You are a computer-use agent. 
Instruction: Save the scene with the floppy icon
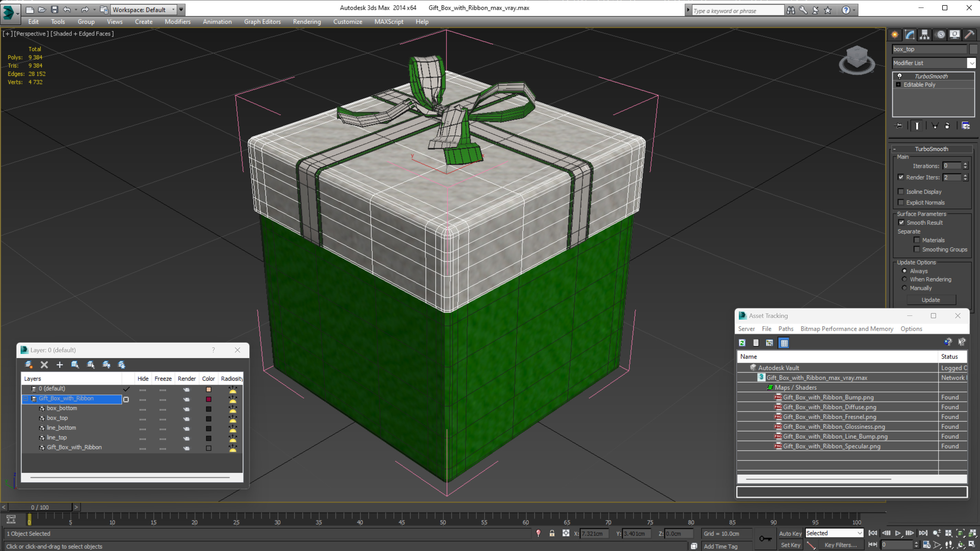click(x=54, y=10)
